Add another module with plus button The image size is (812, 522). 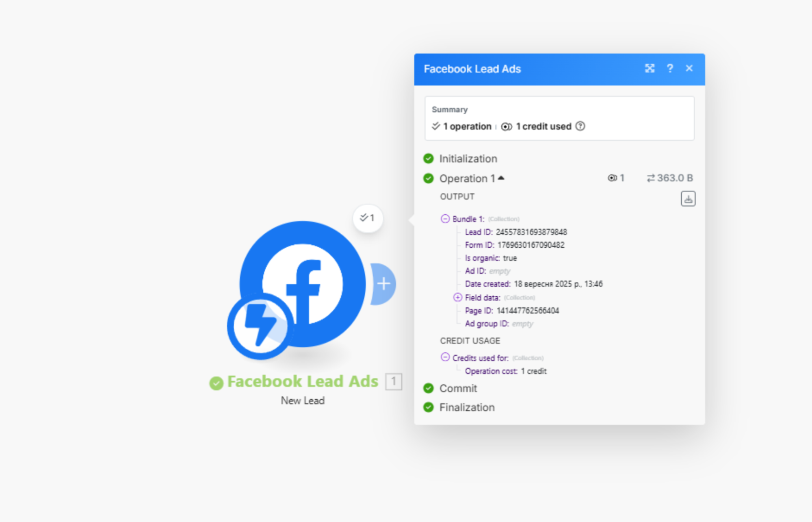point(383,284)
